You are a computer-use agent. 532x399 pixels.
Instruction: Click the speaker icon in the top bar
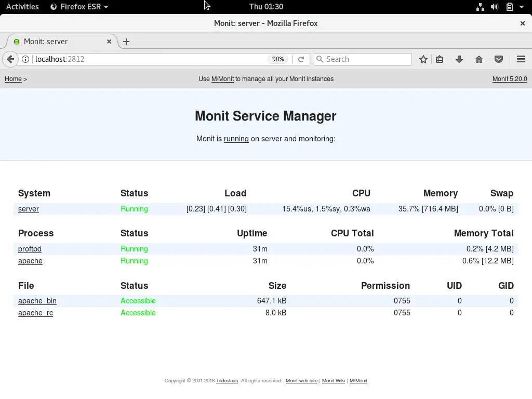(494, 7)
